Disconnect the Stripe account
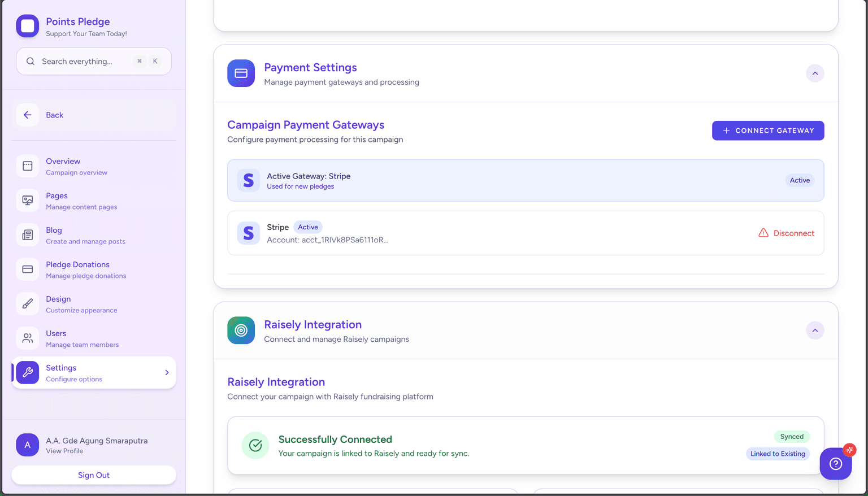This screenshot has width=868, height=496. (786, 233)
